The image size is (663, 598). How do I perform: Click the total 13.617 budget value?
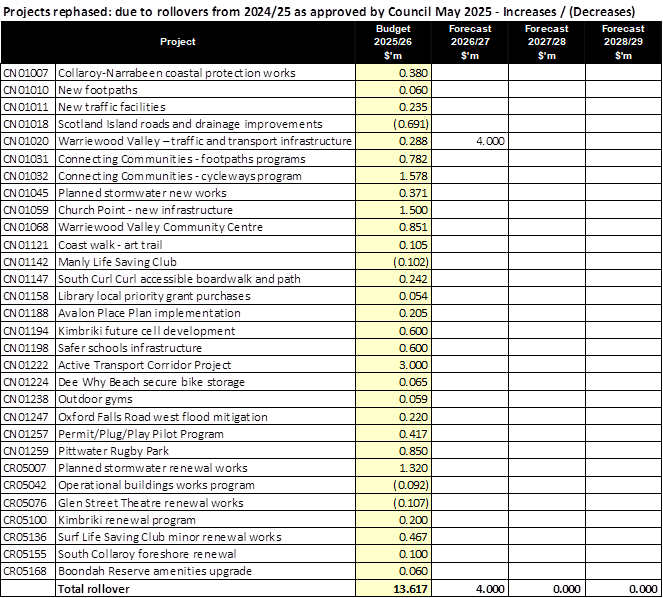pyautogui.click(x=410, y=589)
